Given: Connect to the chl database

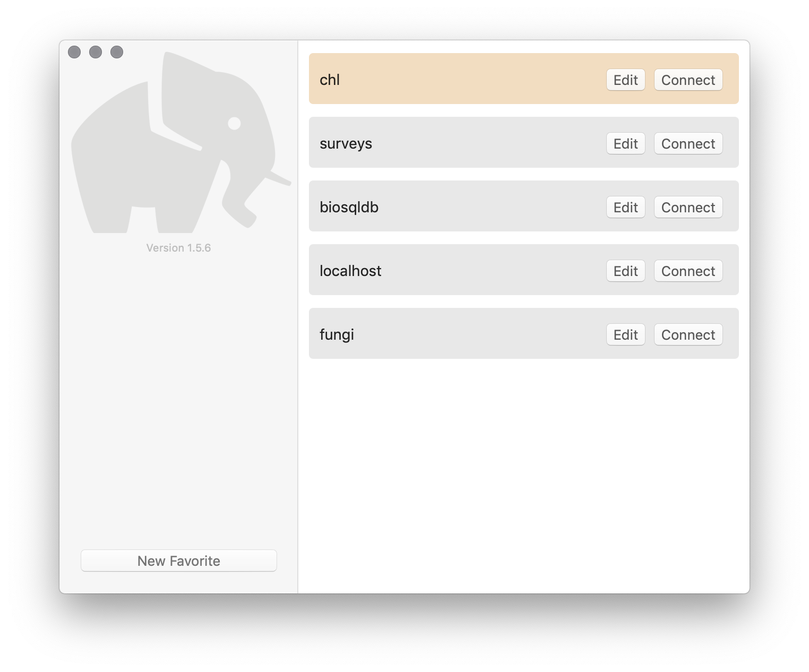Looking at the screenshot, I should [x=688, y=80].
